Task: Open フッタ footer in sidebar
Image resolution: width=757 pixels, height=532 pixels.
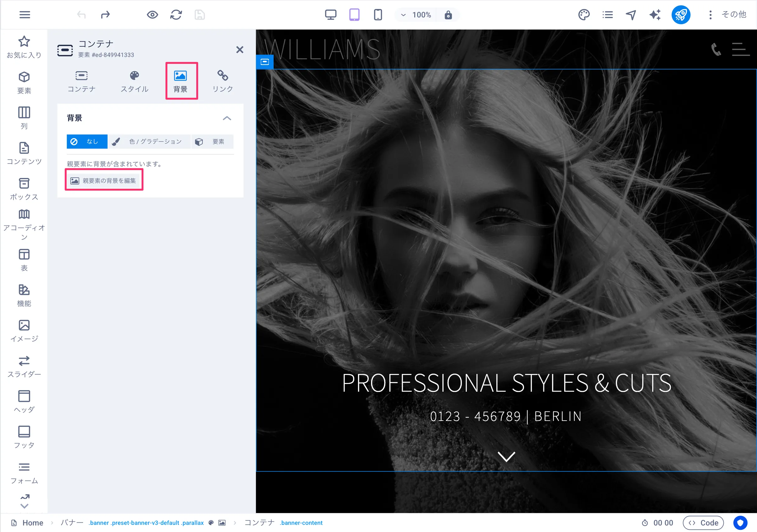Action: coord(24,437)
